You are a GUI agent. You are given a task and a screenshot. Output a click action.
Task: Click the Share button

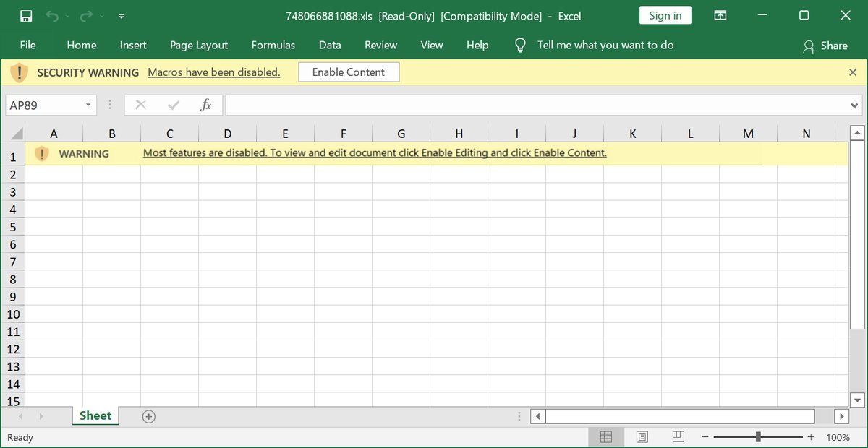click(x=825, y=46)
